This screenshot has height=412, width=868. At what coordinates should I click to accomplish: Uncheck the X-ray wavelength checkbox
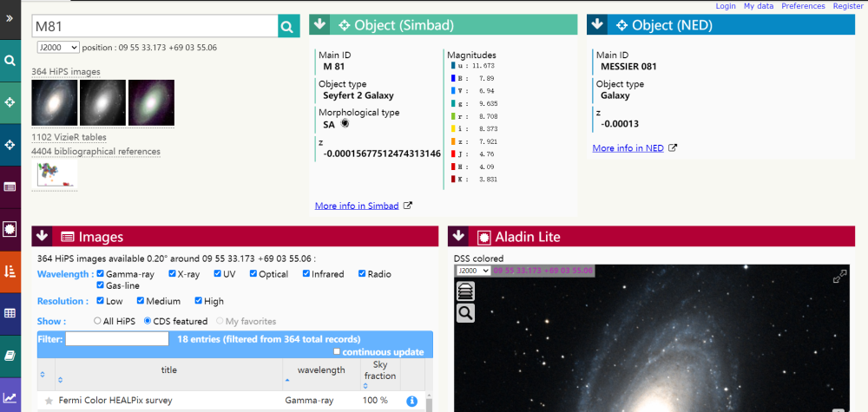pyautogui.click(x=172, y=274)
